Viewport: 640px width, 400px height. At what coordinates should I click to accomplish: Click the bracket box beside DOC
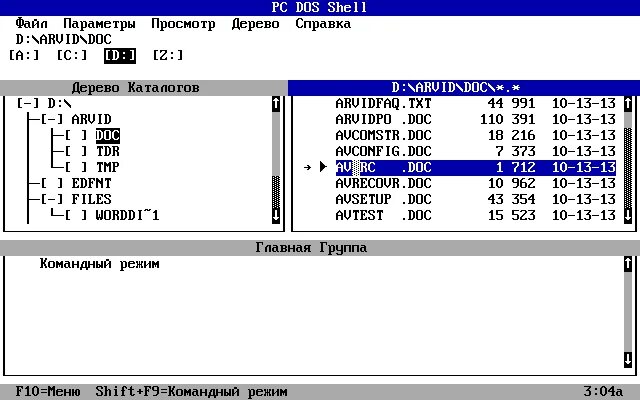[x=76, y=135]
